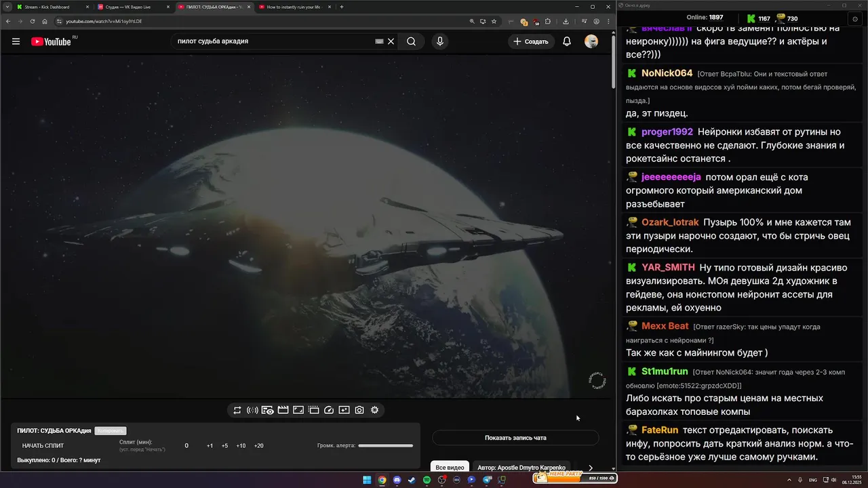Click the split minutes value 0
This screenshot has height=488, width=868.
(x=186, y=446)
